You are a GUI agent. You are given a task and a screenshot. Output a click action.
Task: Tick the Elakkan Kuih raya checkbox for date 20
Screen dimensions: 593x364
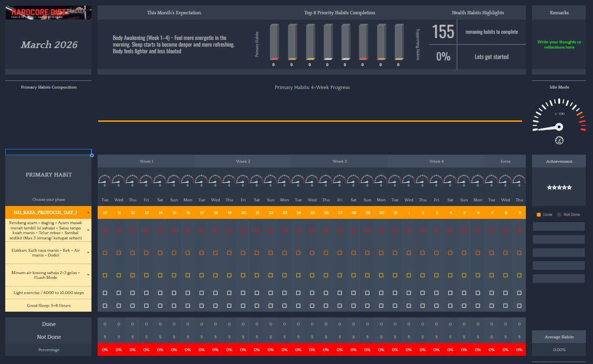243,253
